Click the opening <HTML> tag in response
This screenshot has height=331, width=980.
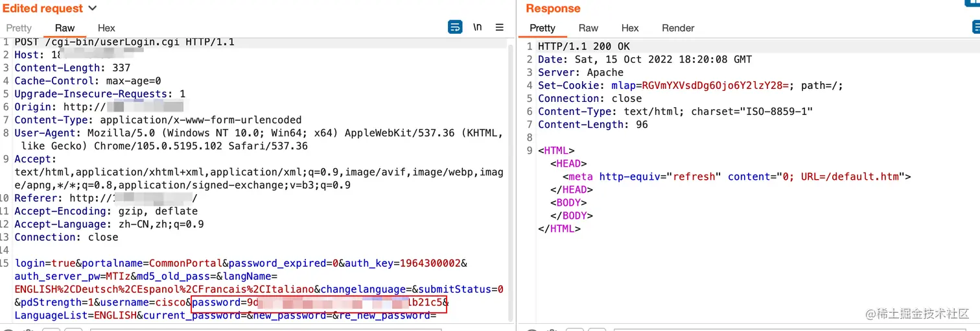pos(556,151)
